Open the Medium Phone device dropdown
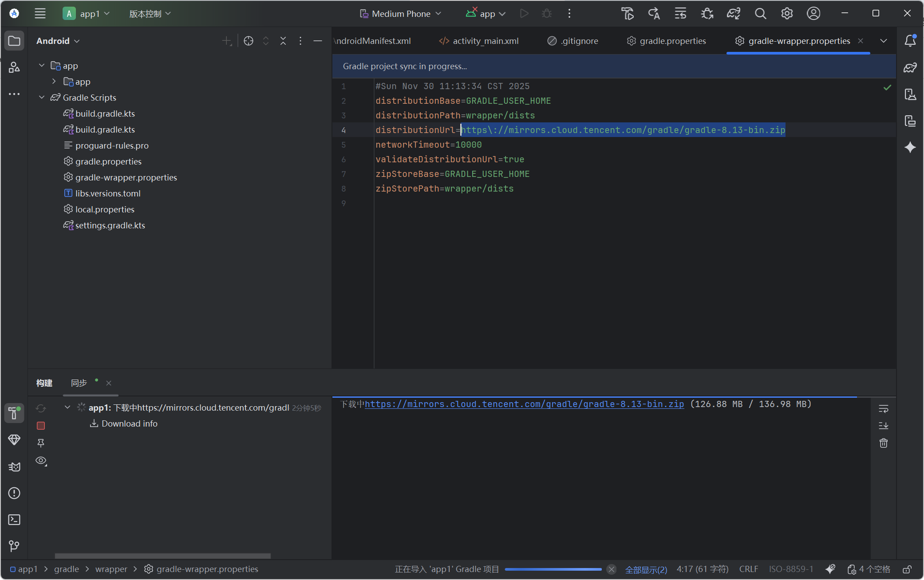924x580 pixels. coord(400,13)
